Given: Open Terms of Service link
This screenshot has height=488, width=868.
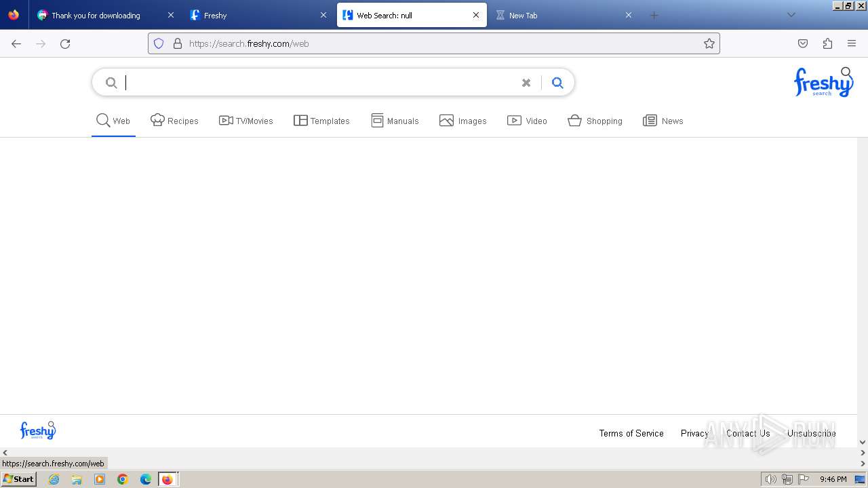Looking at the screenshot, I should click(631, 433).
